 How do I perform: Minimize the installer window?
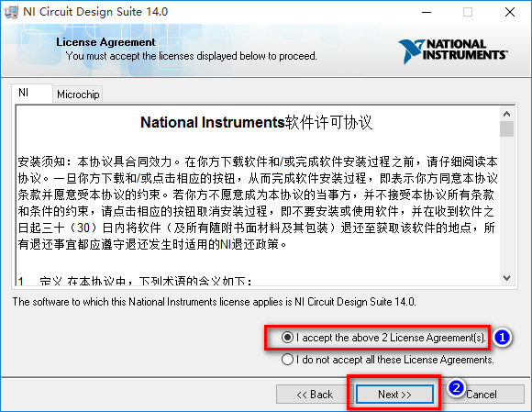pos(427,12)
